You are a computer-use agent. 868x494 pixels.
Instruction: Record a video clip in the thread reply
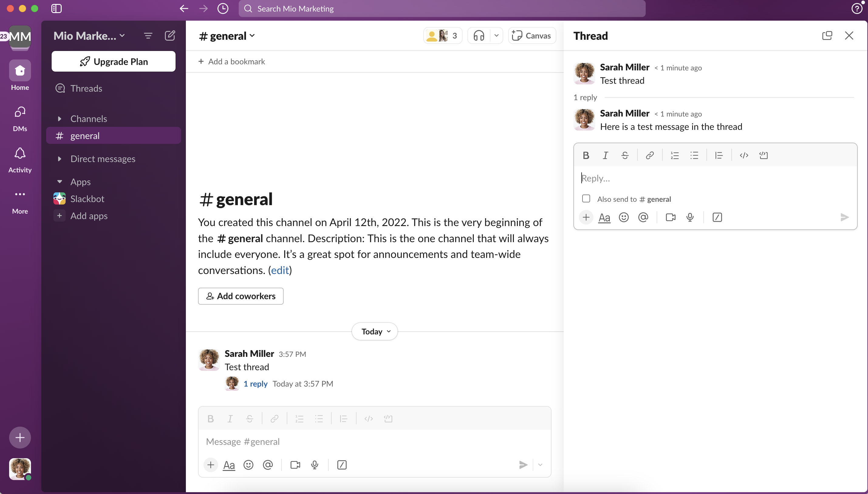point(670,217)
